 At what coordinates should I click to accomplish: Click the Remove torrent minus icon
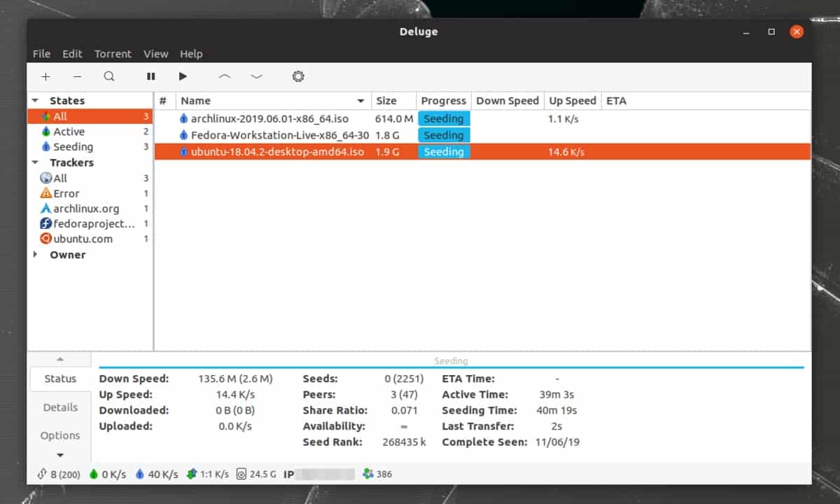[x=77, y=76]
